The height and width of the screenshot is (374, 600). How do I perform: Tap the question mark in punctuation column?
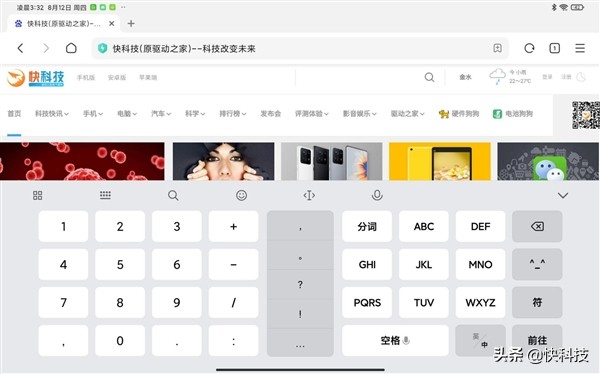click(x=300, y=284)
